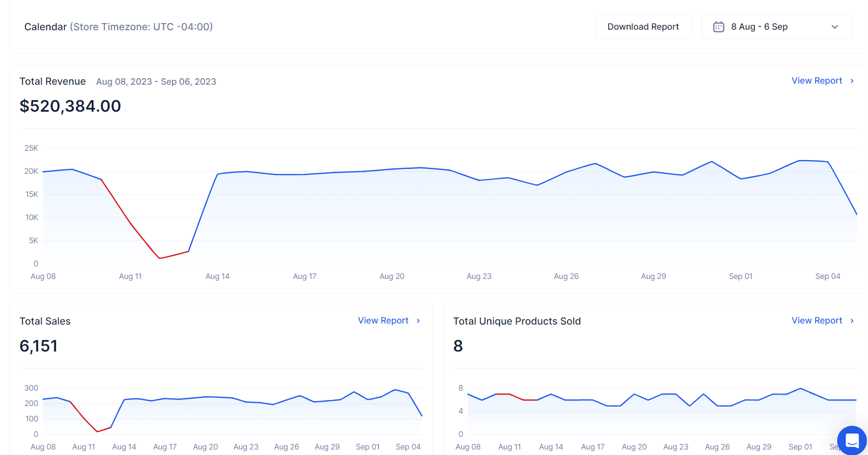Image resolution: width=868 pixels, height=455 pixels.
Task: Click red dip in Total Sales chart
Action: 97,431
